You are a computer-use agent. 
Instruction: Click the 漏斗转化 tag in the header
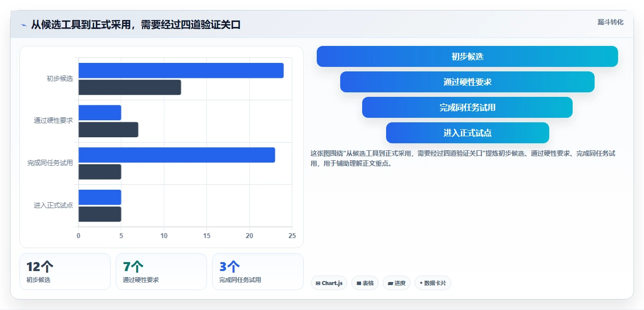[x=610, y=22]
